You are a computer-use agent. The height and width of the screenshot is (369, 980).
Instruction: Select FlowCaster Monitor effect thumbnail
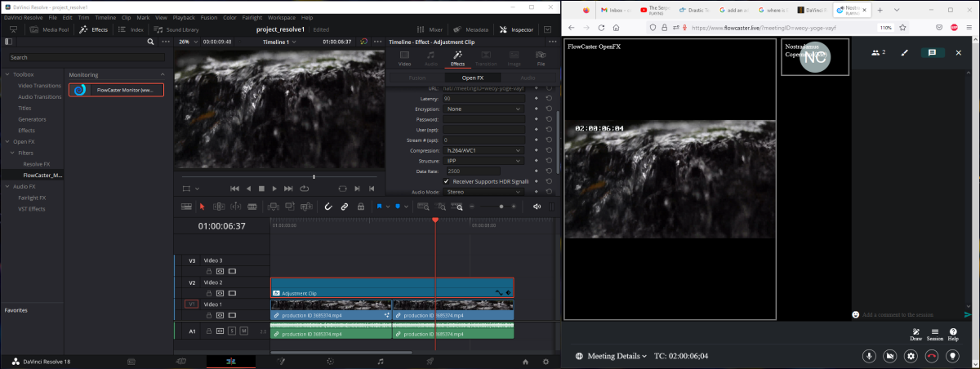(x=116, y=90)
